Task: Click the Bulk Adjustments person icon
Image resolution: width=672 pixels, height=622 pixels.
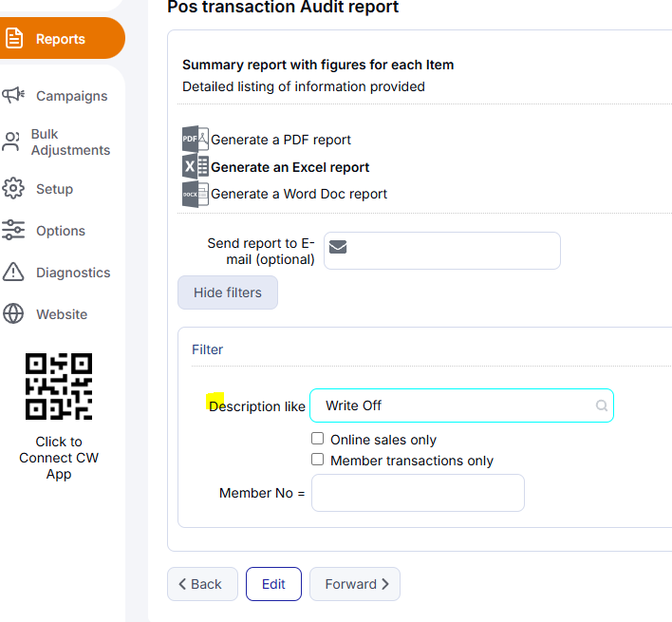Action: pos(11,141)
